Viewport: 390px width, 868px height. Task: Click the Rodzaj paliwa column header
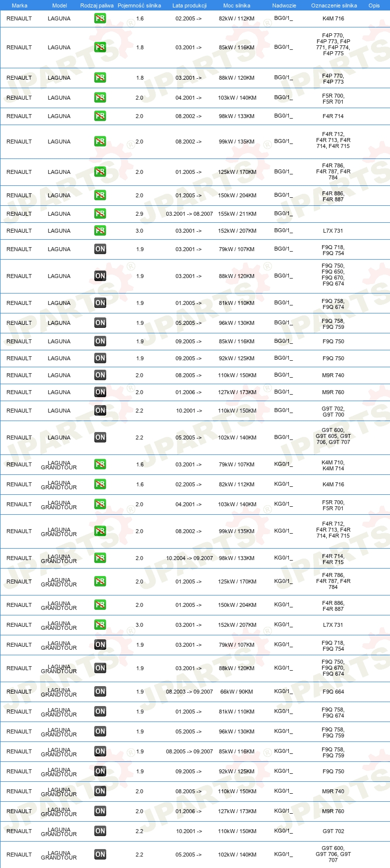tap(97, 5)
